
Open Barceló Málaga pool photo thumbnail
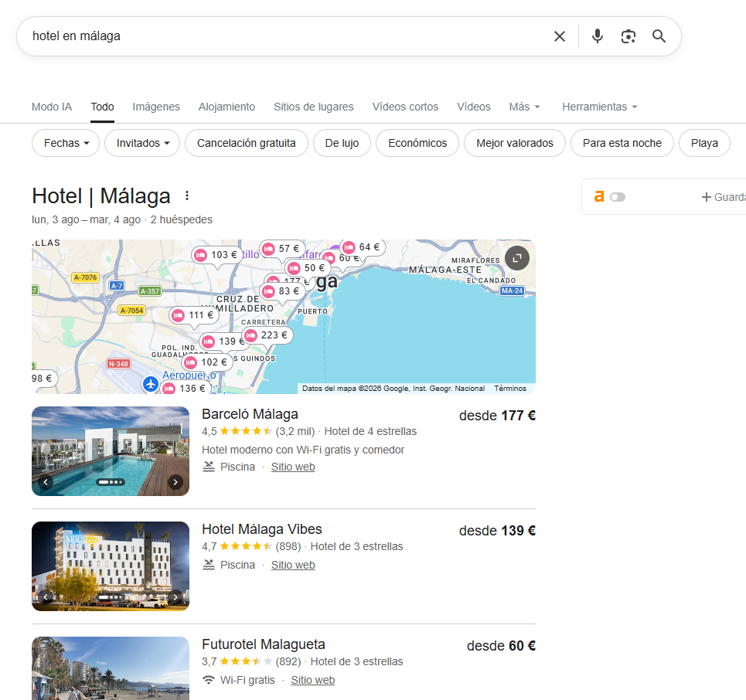coord(111,451)
